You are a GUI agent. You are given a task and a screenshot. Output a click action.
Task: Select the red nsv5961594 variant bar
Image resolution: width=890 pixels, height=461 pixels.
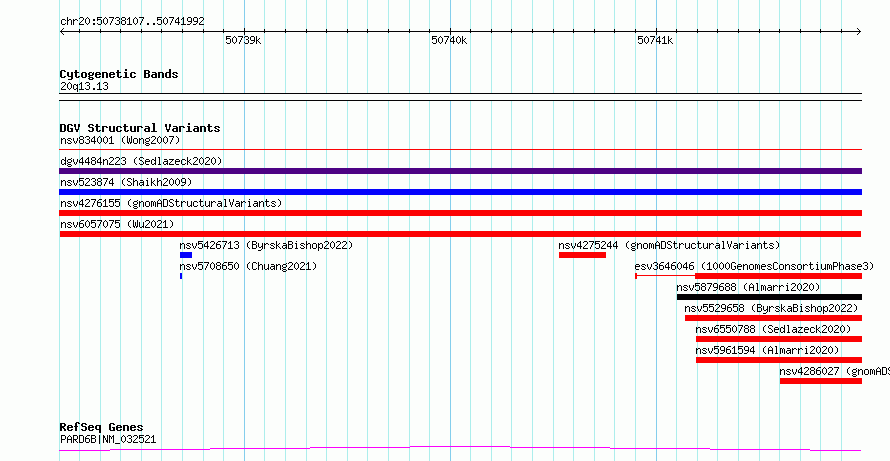coord(779,360)
